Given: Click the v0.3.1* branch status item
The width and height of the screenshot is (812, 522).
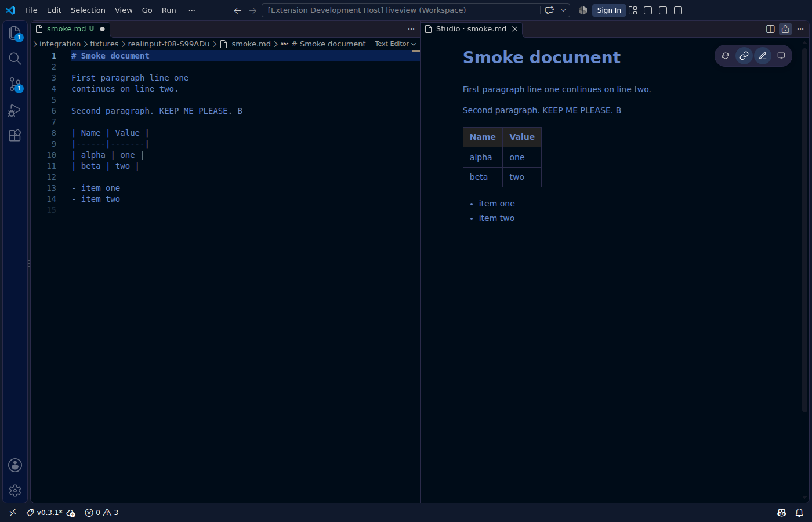Looking at the screenshot, I should pyautogui.click(x=45, y=513).
